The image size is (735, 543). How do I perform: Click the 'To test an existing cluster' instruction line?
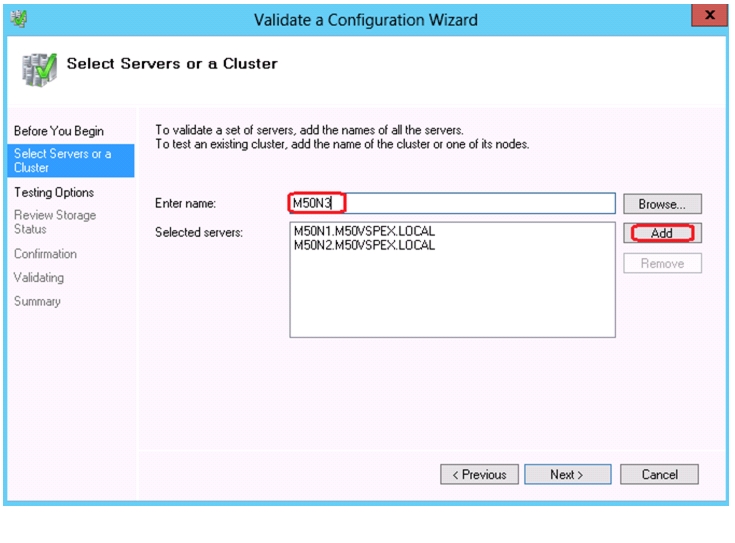(x=342, y=144)
